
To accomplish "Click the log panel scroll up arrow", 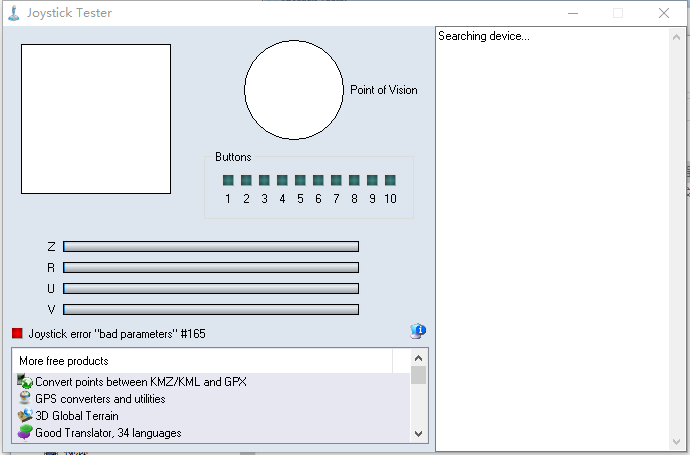I will click(x=676, y=37).
